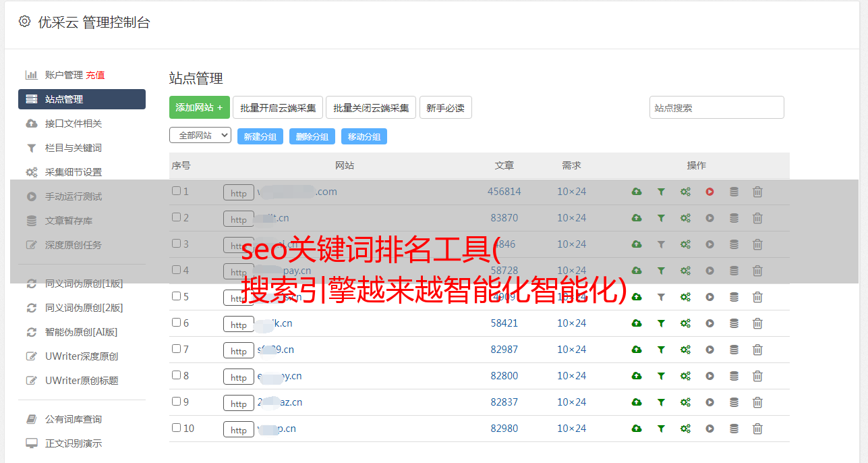Tick the checkbox for site row 7

point(177,349)
